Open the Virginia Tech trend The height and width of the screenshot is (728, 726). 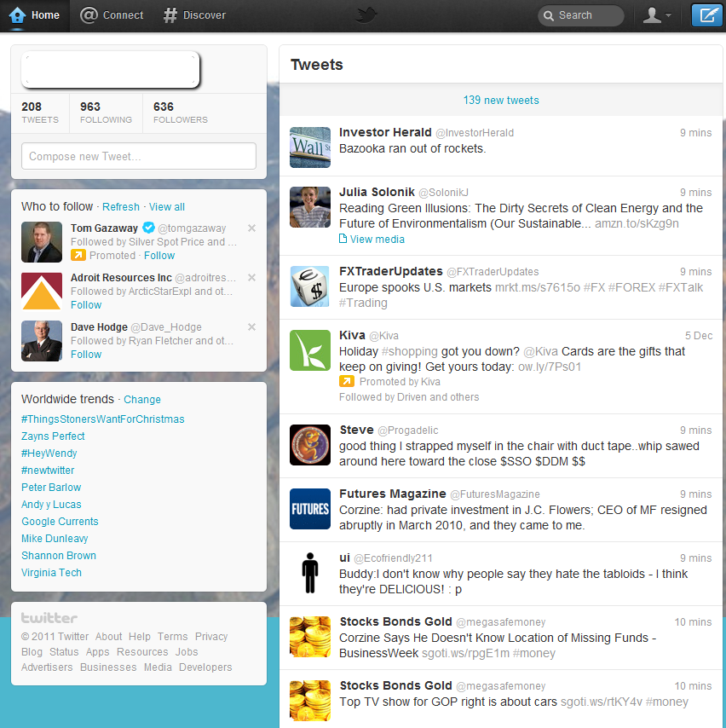(51, 573)
